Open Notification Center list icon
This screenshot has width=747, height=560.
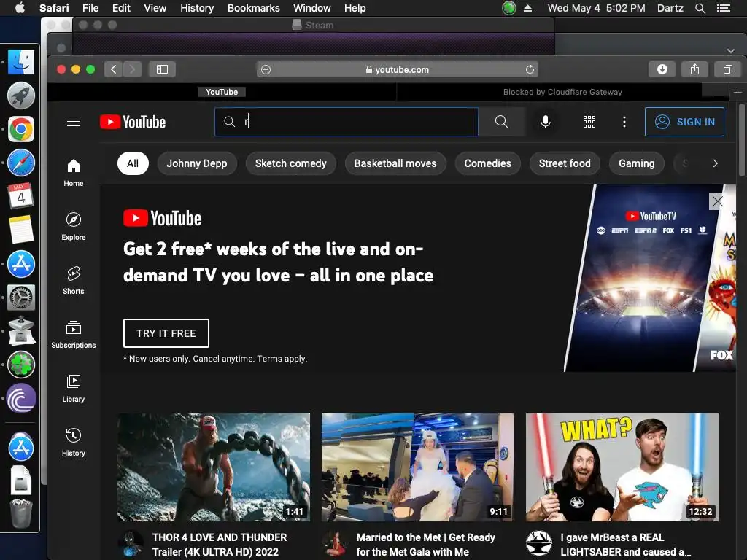coord(724,8)
